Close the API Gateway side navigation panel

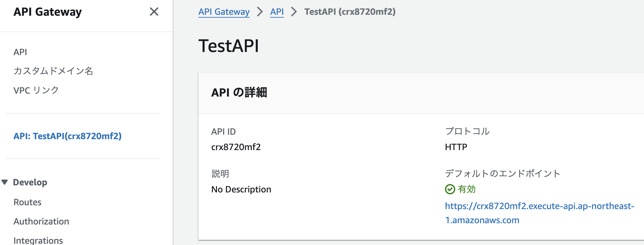(x=154, y=12)
